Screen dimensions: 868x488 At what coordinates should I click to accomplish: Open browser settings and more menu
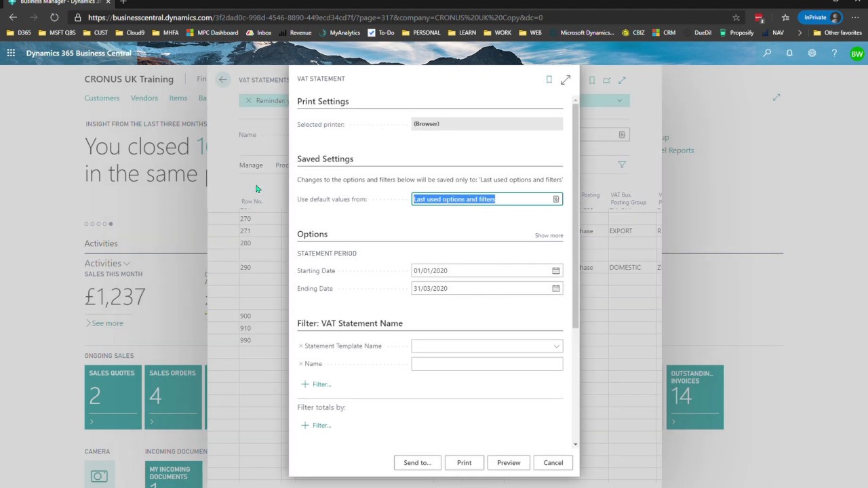(x=855, y=18)
